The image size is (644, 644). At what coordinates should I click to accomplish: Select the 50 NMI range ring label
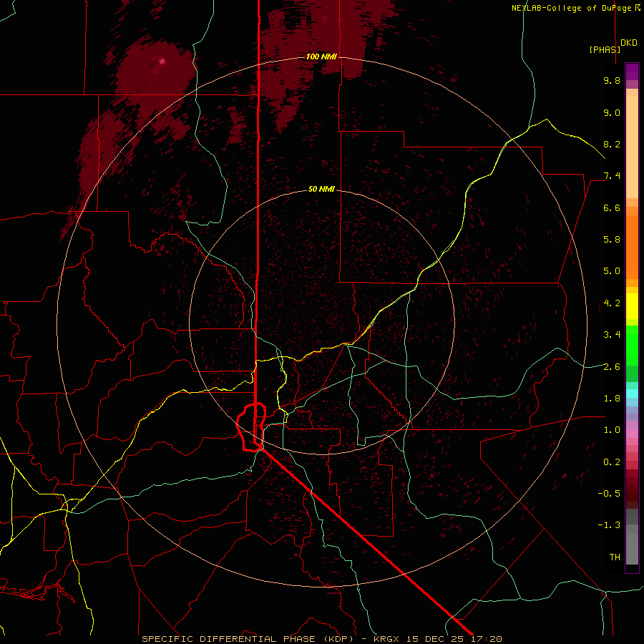[321, 189]
